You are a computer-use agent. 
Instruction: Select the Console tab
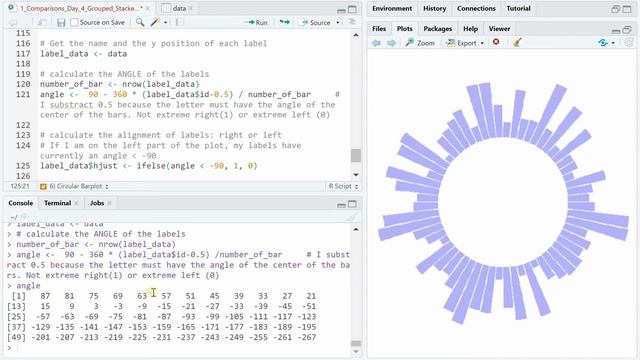tap(20, 203)
